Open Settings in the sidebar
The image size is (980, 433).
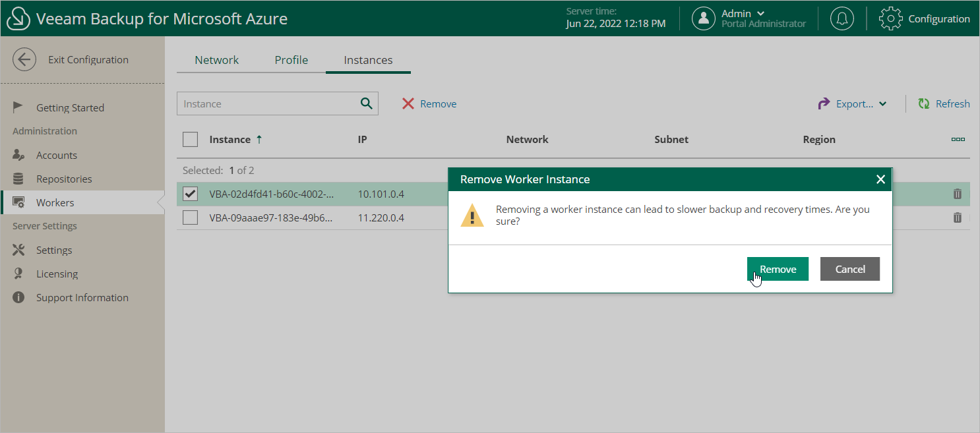click(54, 250)
